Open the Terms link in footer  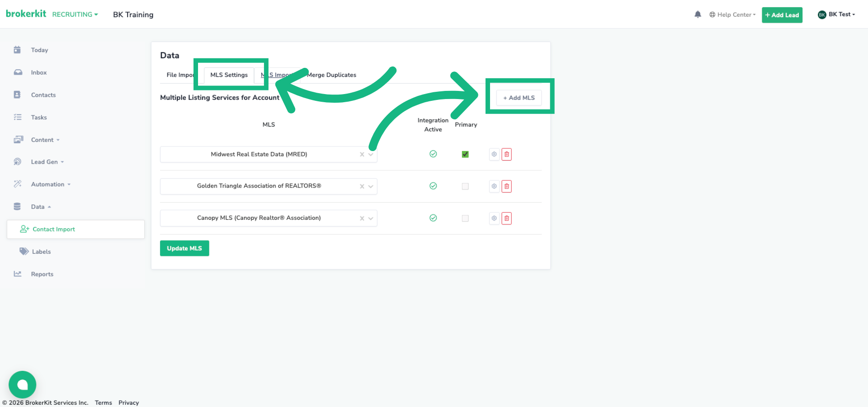pyautogui.click(x=103, y=402)
